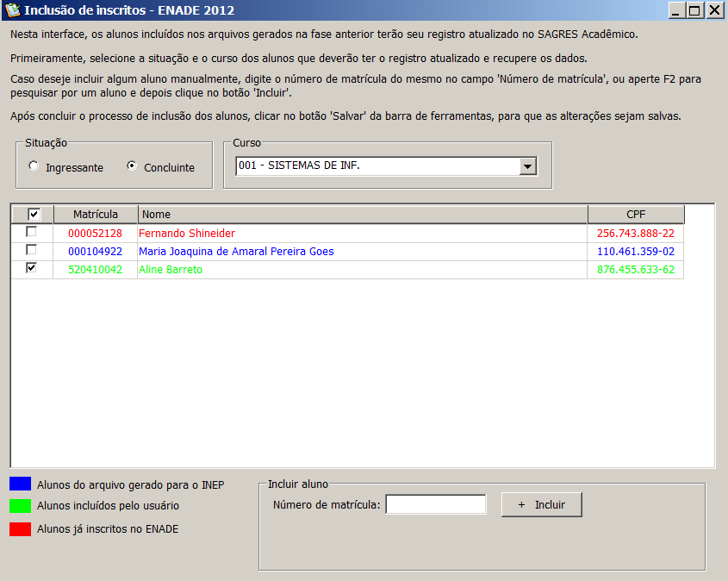Select matrícula 000104922 cell
This screenshot has width=728, height=581.
pos(95,251)
